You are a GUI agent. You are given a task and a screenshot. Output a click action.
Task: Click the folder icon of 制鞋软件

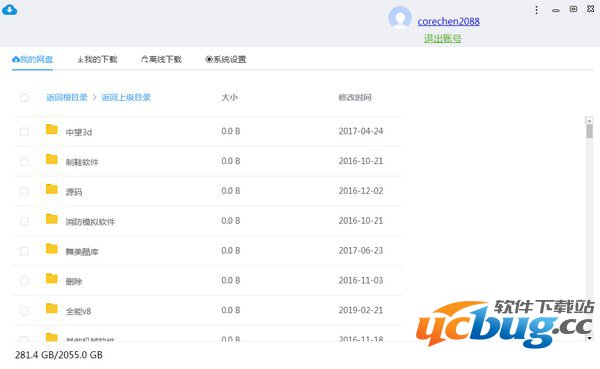tap(52, 159)
